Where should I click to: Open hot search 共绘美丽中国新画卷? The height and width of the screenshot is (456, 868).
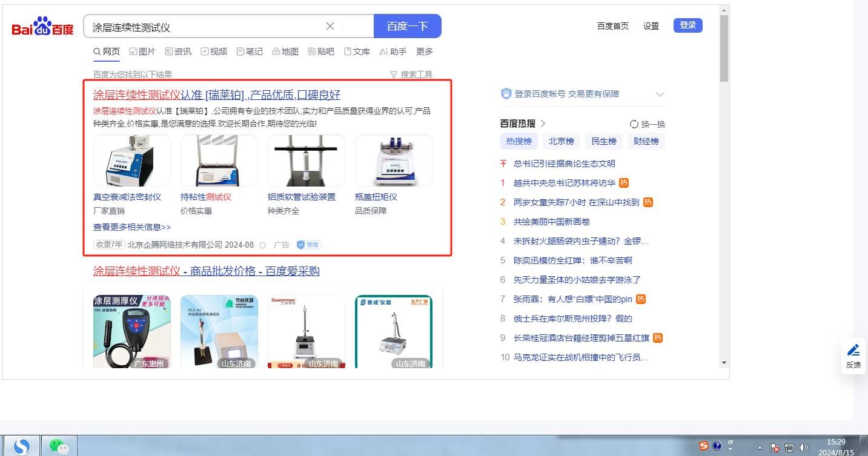click(552, 222)
